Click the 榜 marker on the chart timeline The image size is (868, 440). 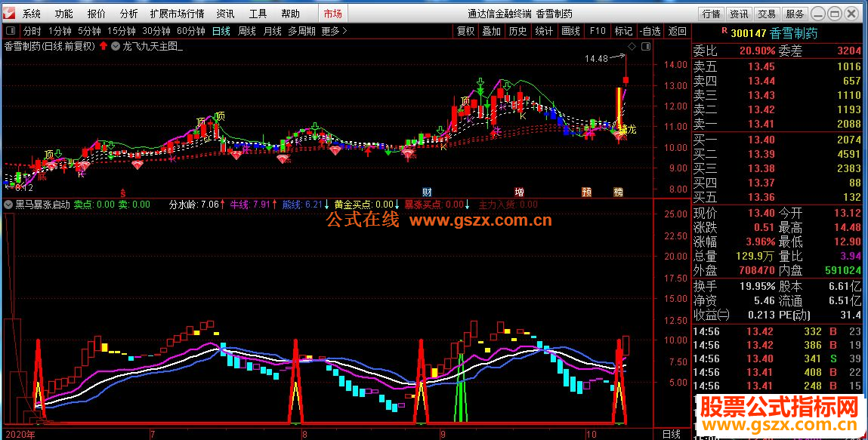619,192
